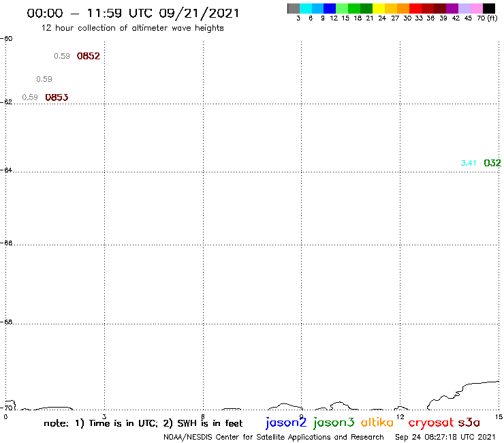Pick the bright red swatch in the legend
The image size is (504, 443).
click(x=415, y=8)
